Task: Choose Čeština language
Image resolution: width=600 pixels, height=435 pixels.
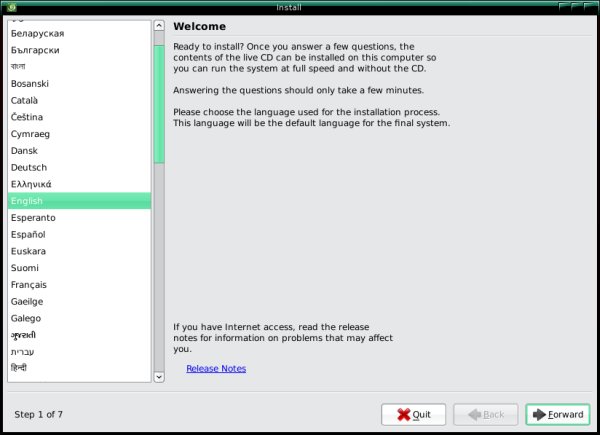Action: (x=79, y=117)
